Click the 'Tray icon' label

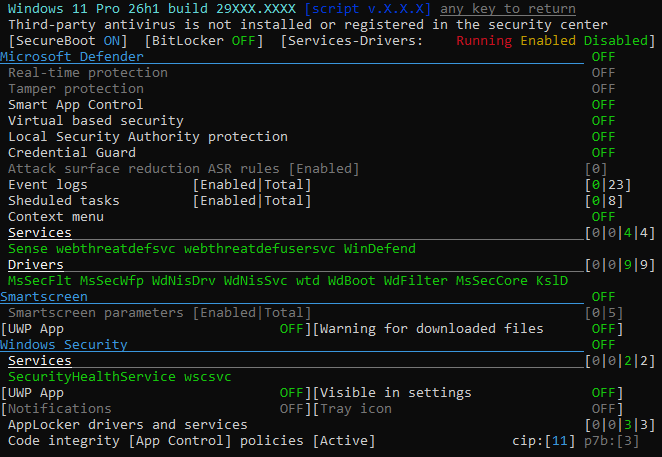[x=355, y=409]
